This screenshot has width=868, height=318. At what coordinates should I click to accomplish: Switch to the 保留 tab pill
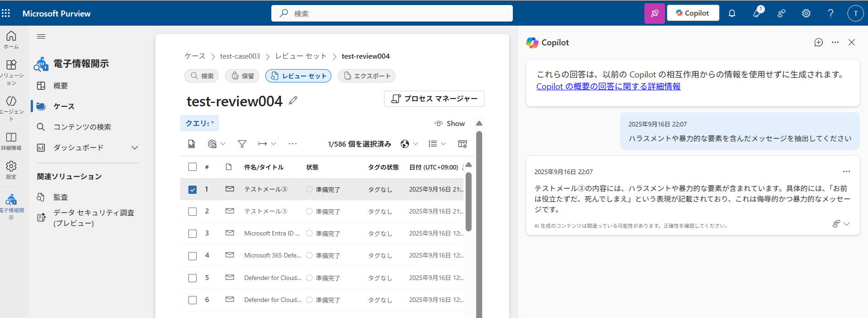point(242,76)
